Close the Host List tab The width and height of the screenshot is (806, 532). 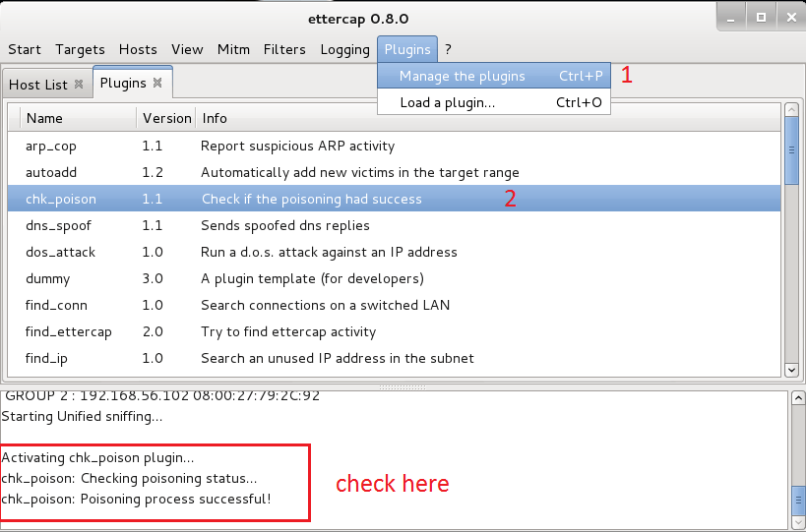point(79,84)
